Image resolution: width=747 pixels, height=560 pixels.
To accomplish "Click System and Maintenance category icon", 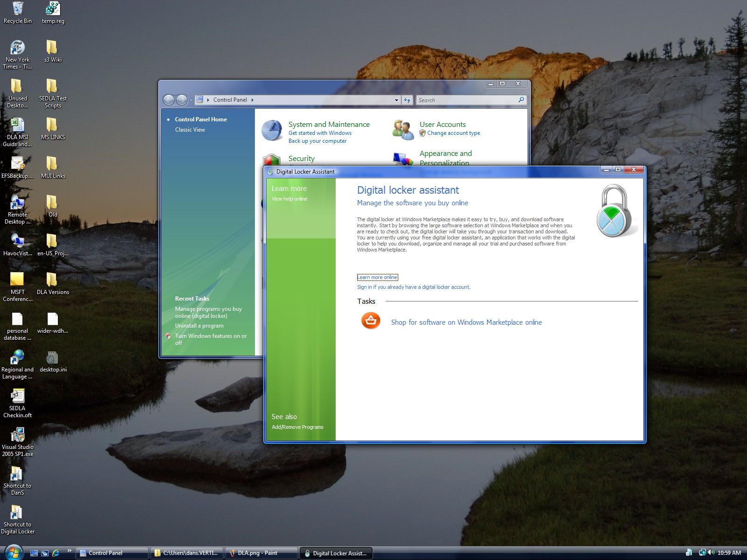I will click(272, 130).
